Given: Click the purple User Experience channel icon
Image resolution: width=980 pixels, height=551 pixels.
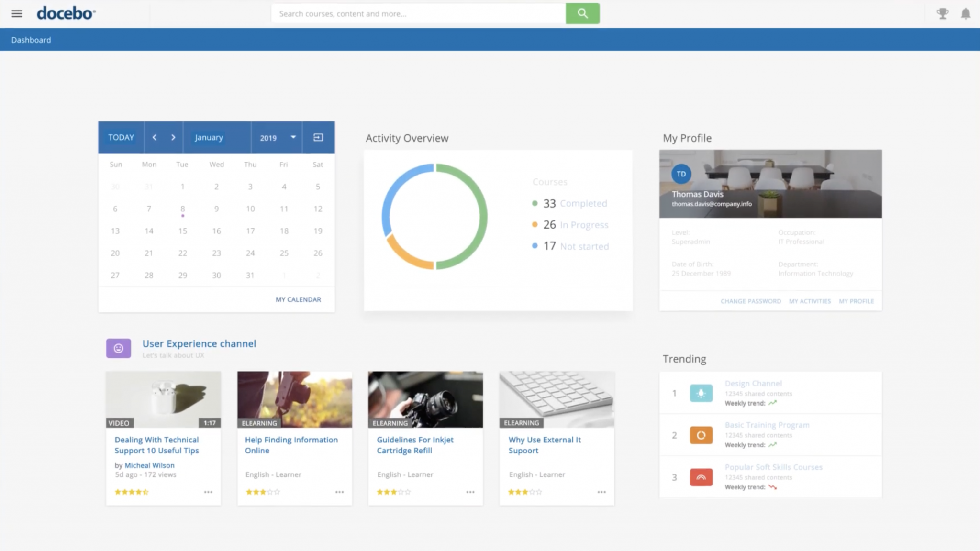Looking at the screenshot, I should tap(119, 348).
